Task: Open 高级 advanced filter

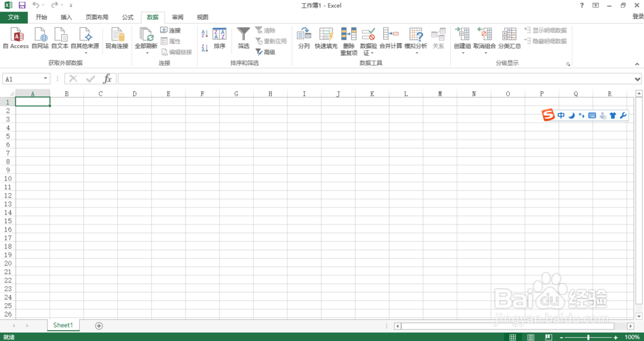Action: coord(265,52)
